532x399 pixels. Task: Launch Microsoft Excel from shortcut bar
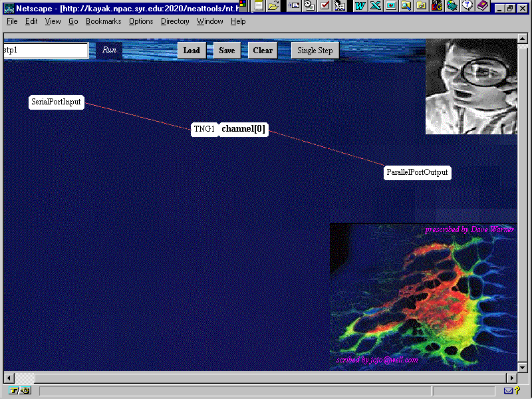(x=376, y=5)
